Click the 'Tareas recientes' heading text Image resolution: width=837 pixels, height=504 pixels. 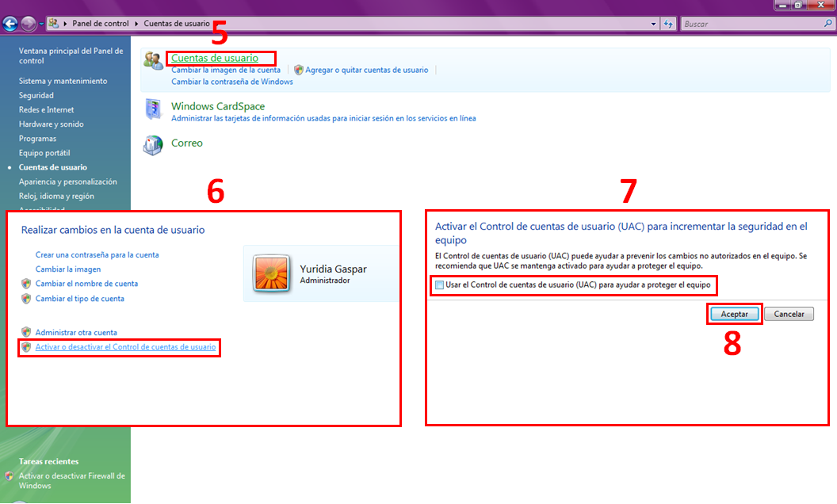coord(48,462)
